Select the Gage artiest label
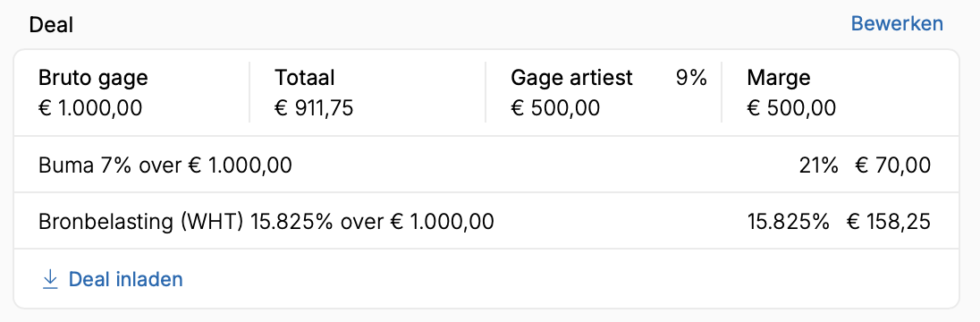The width and height of the screenshot is (980, 322). (572, 78)
